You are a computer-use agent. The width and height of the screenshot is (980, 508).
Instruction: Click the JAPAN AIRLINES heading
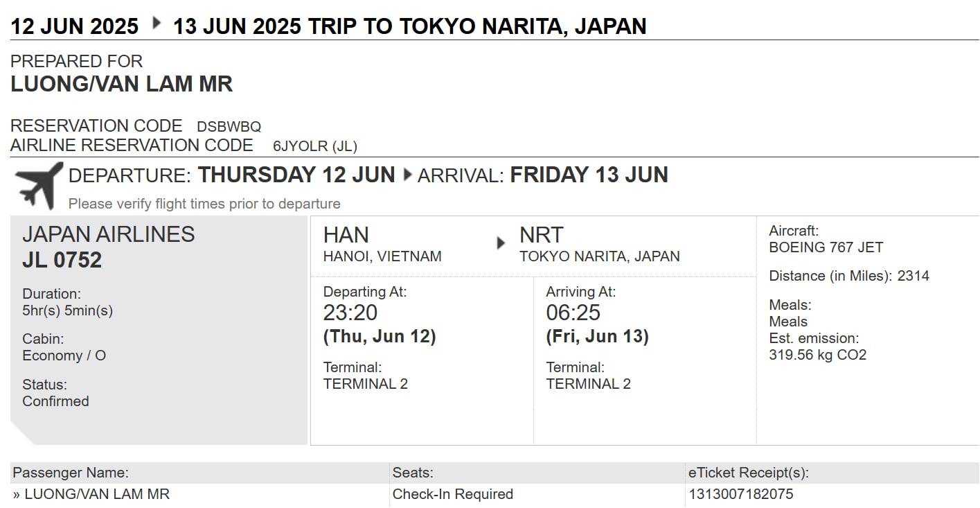tap(108, 234)
